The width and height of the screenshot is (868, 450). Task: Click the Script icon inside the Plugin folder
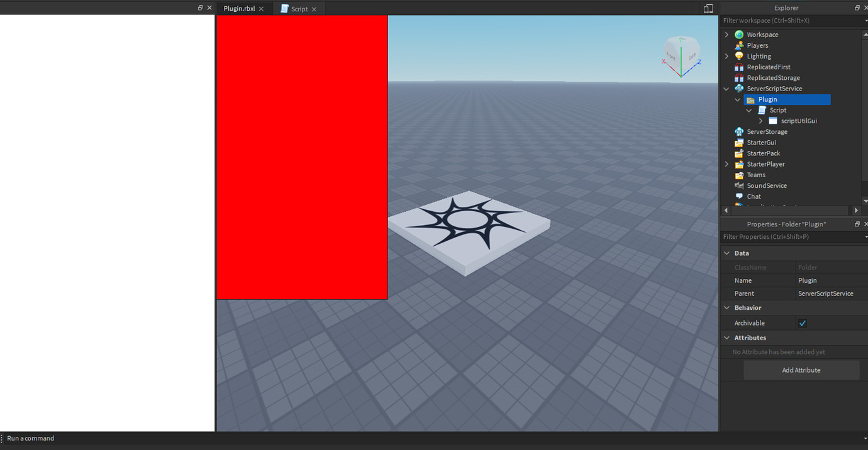point(761,110)
